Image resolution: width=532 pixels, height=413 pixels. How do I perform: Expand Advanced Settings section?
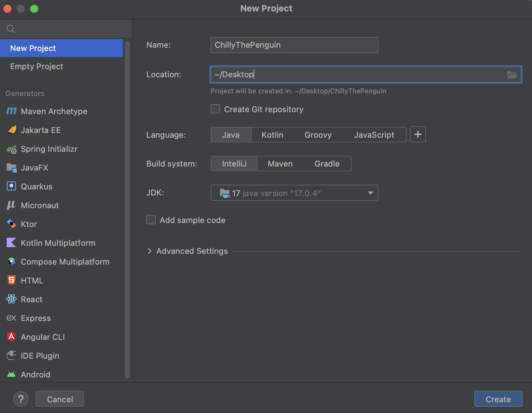point(150,251)
